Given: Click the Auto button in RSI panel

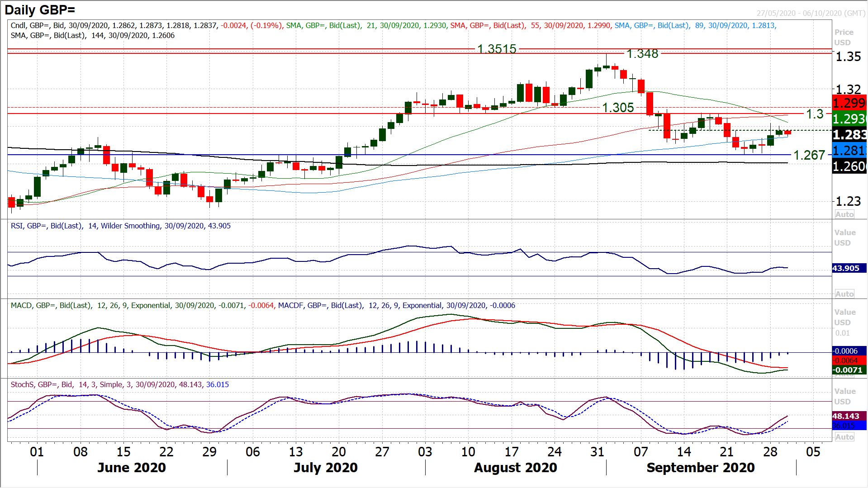Looking at the screenshot, I should [844, 294].
